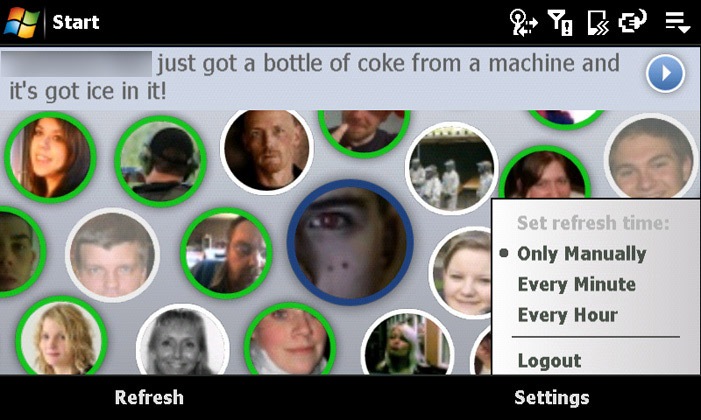The image size is (701, 420).
Task: Open the Start menu label
Action: tap(76, 22)
